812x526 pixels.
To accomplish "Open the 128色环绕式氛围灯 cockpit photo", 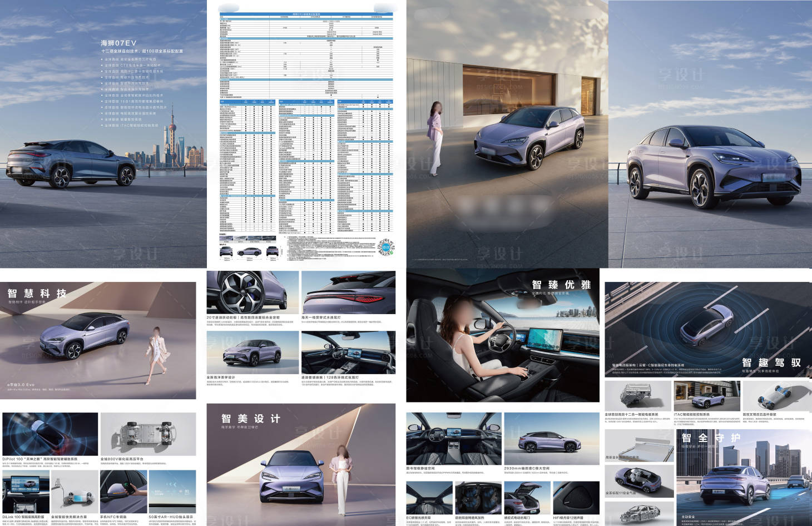I will pyautogui.click(x=349, y=353).
